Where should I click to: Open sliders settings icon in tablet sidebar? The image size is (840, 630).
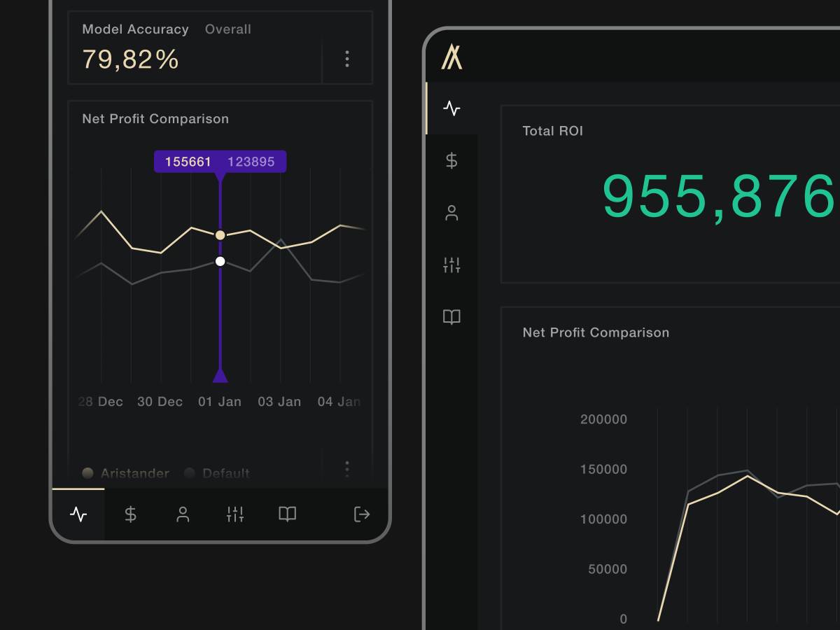(451, 265)
